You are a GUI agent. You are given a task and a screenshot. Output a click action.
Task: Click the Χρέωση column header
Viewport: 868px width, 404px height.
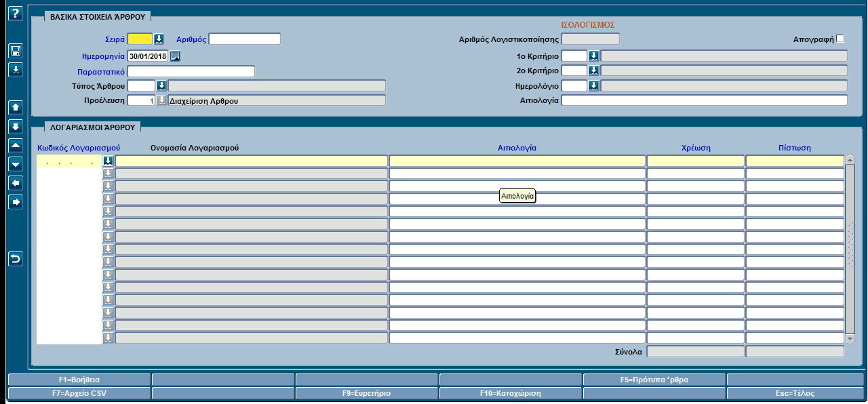click(696, 148)
